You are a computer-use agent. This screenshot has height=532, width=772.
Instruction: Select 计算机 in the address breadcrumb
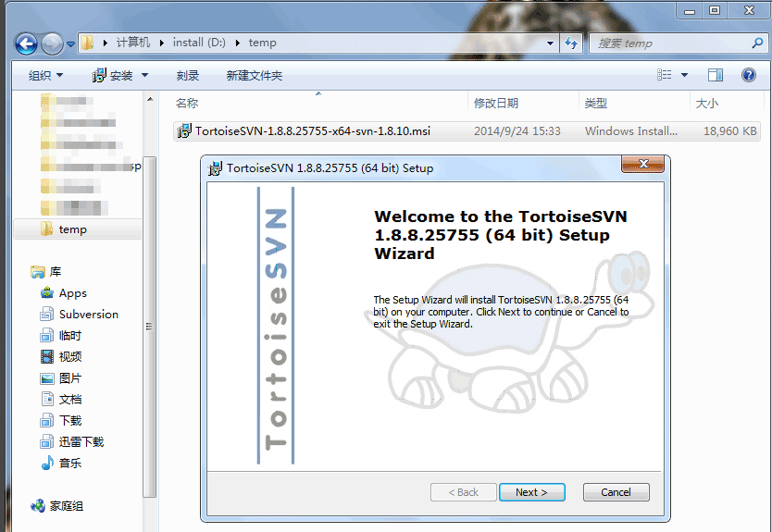click(x=133, y=43)
